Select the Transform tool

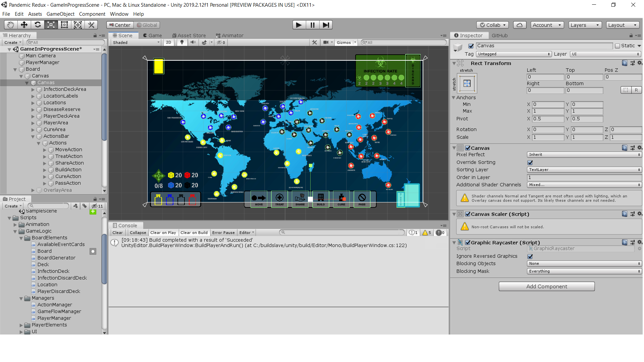(x=78, y=25)
